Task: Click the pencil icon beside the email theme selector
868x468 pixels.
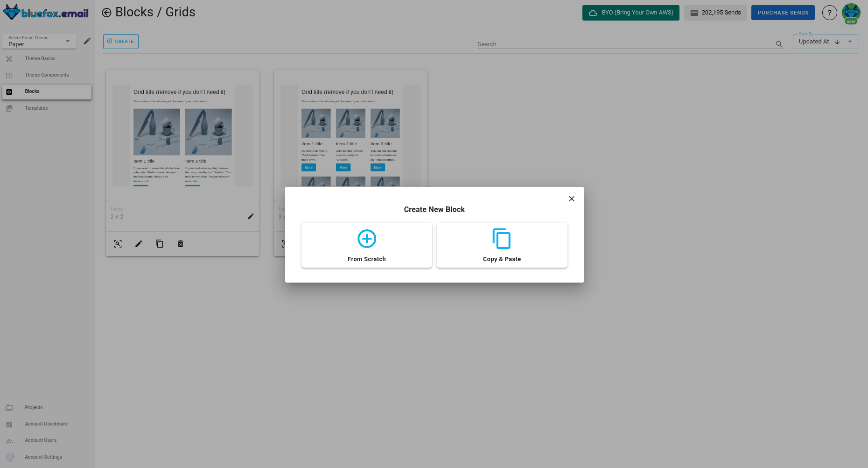Action: [87, 41]
